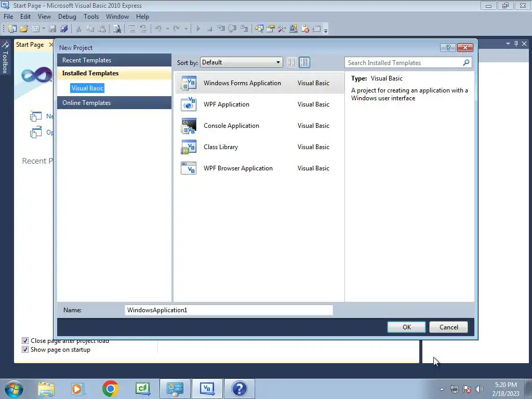
Task: Click the Save floppy disk toolbar icon
Action: (x=52, y=29)
